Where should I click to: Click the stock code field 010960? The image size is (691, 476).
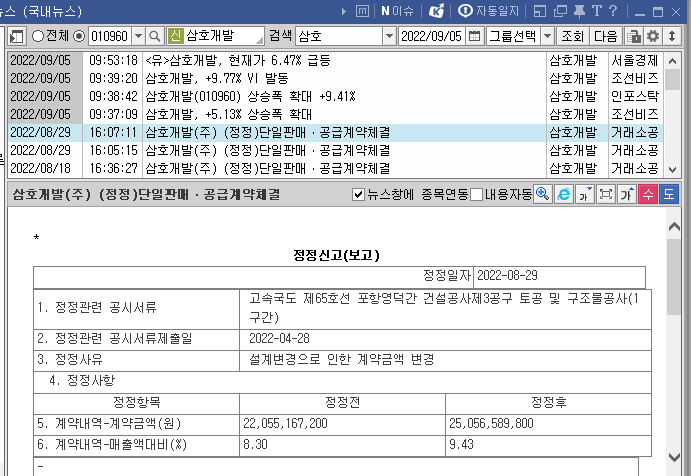110,36
